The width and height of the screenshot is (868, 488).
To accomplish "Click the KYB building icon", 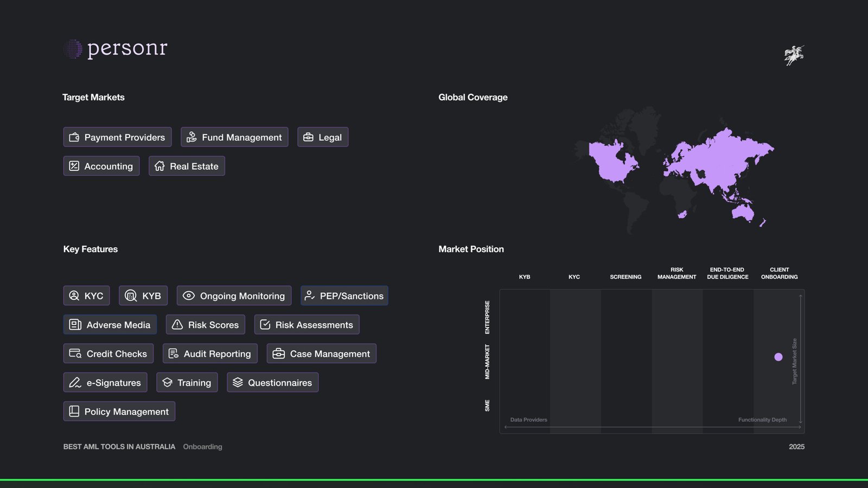I will pyautogui.click(x=131, y=296).
